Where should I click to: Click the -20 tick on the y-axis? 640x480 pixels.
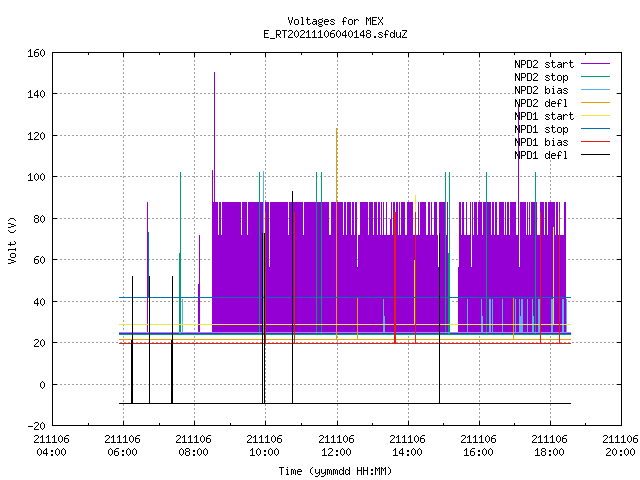(36, 426)
